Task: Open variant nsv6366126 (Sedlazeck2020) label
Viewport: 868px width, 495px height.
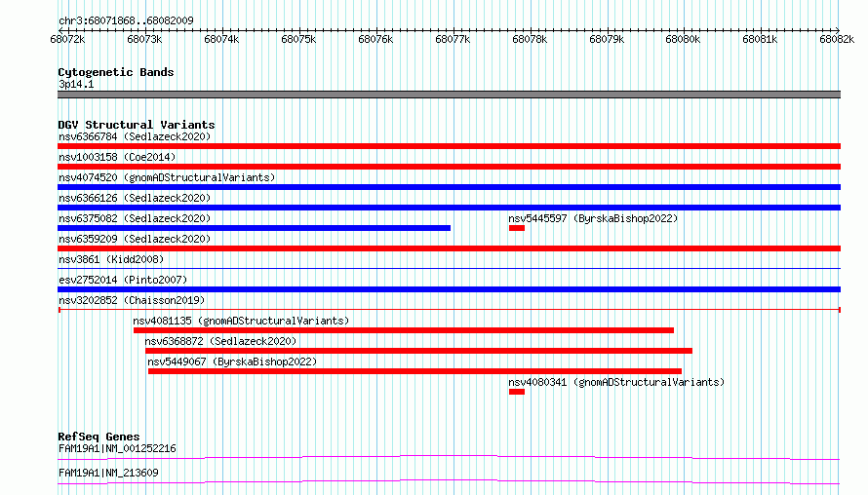Action: (135, 198)
